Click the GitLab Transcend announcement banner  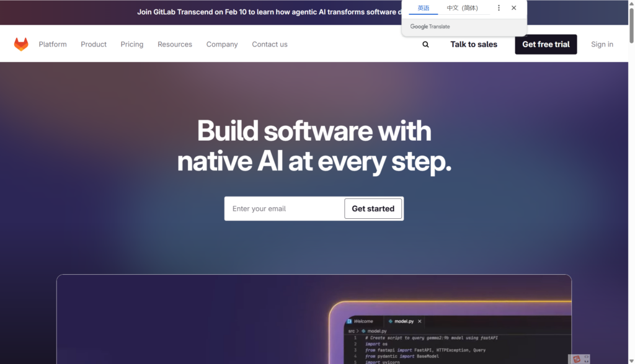click(x=269, y=12)
